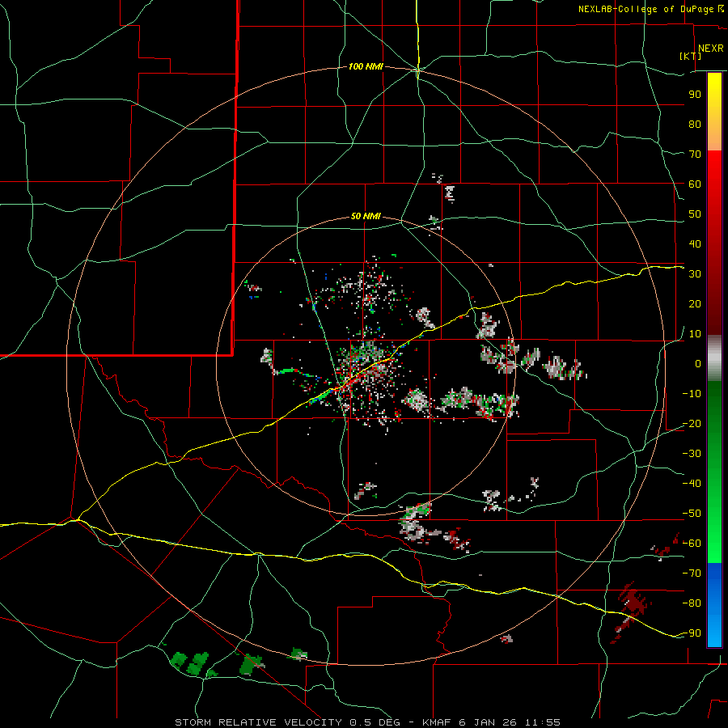Image resolution: width=728 pixels, height=728 pixels.
Task: Click the -10 value on velocity scale
Action: [x=692, y=394]
